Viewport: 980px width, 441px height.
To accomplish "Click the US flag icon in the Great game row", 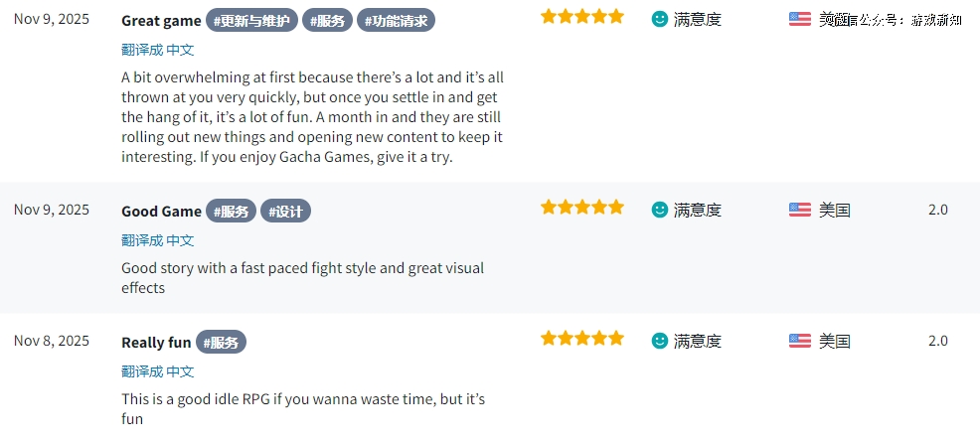I will click(800, 19).
